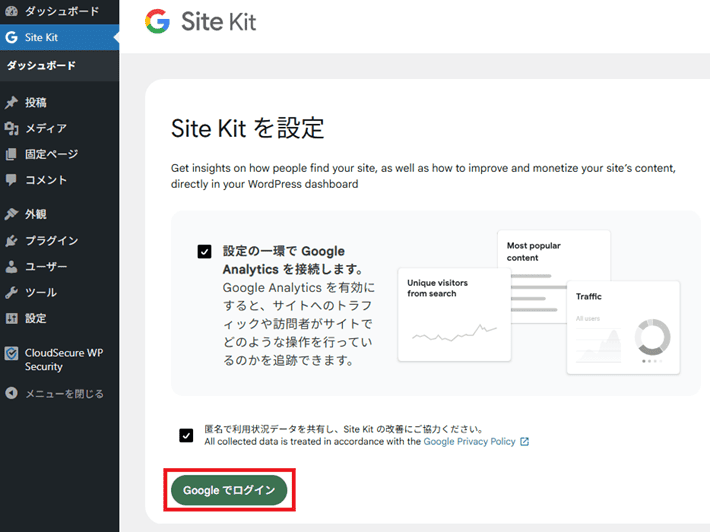This screenshot has width=710, height=532.
Task: Open the Google Privacy Policy link
Action: click(469, 441)
